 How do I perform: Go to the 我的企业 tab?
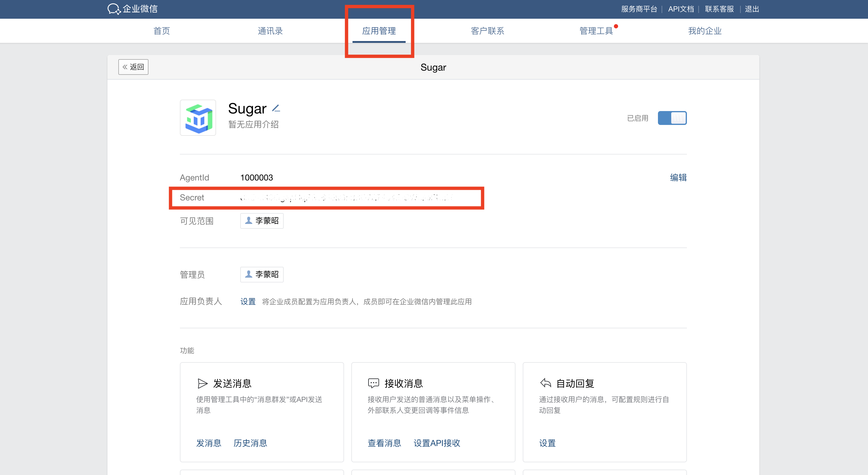[x=705, y=31]
